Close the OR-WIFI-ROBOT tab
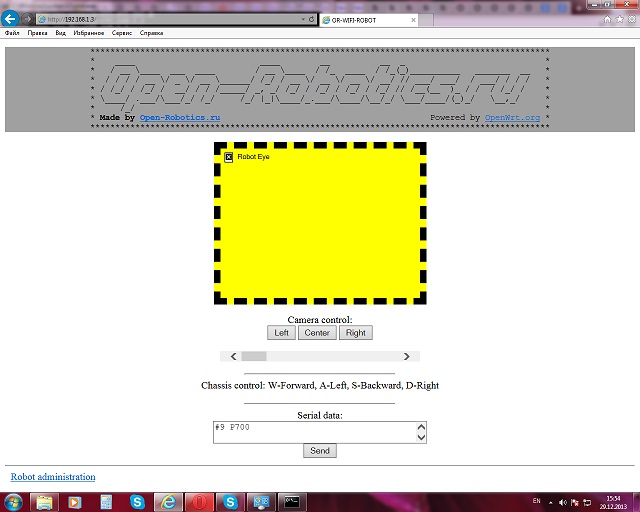This screenshot has height=512, width=640. 413,20
